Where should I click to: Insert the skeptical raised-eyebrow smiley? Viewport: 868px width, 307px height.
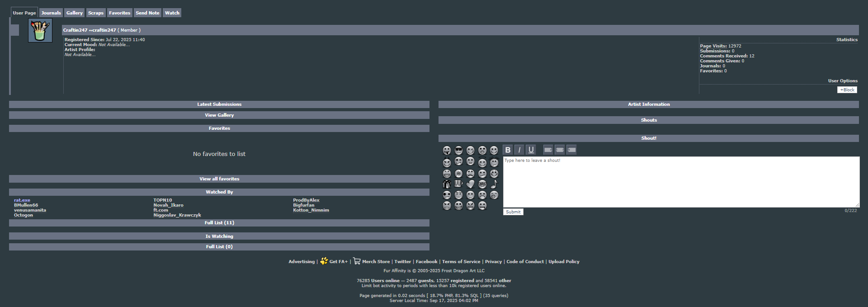tap(458, 195)
